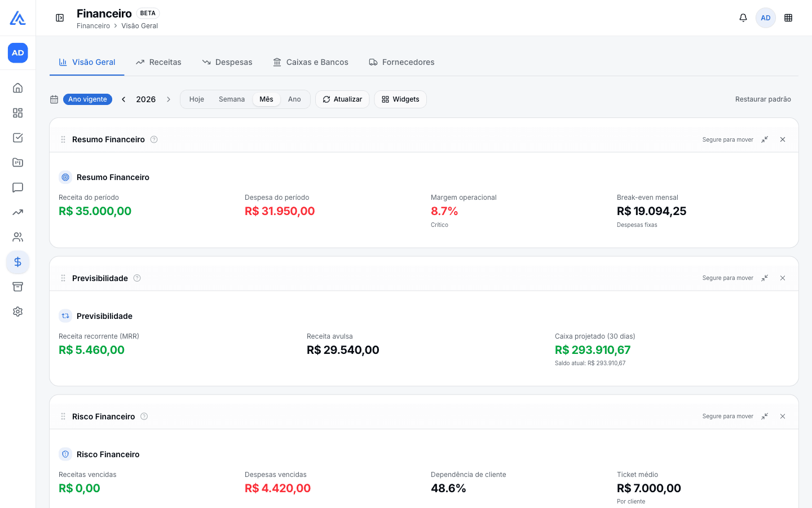The image size is (812, 508).
Task: Open the archive box icon in sidebar
Action: (x=18, y=287)
